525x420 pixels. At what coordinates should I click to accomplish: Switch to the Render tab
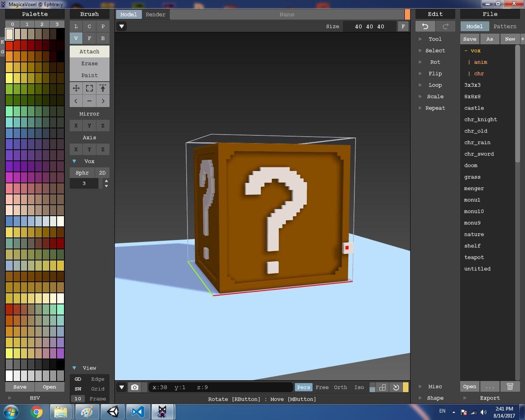point(155,14)
